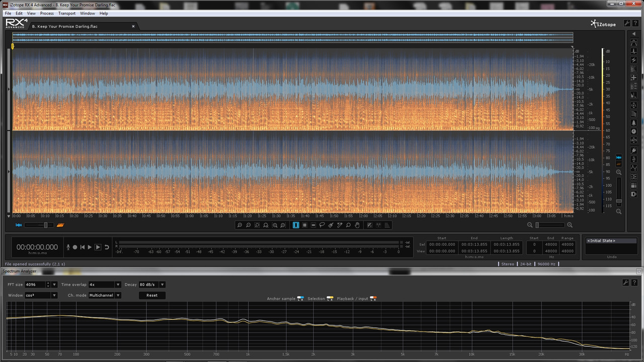The width and height of the screenshot is (644, 362).
Task: Activate the Grab hand tool
Action: pyautogui.click(x=357, y=225)
